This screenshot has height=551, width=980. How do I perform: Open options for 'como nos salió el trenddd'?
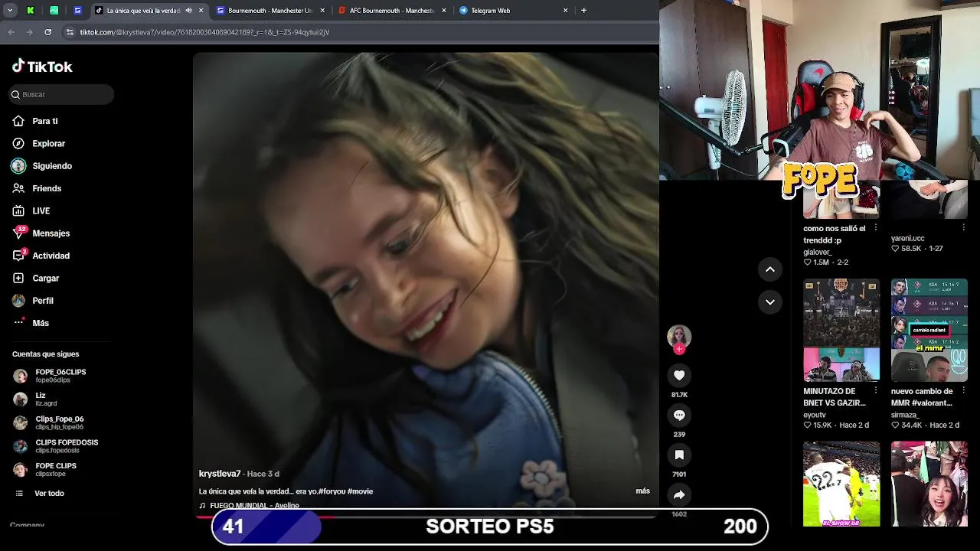point(876,228)
